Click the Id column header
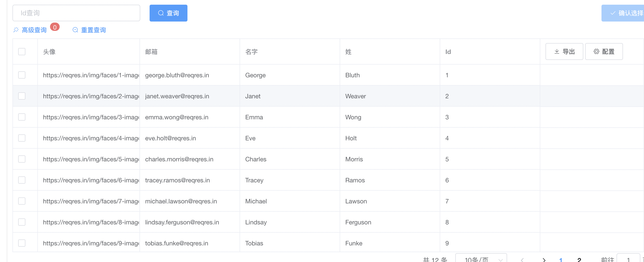 448,52
